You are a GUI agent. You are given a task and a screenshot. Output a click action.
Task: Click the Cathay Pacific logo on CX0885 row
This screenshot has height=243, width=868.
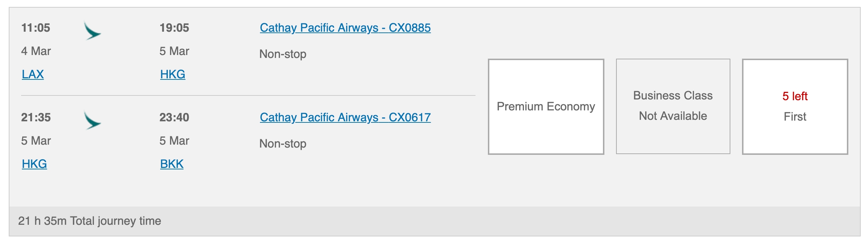tap(92, 31)
